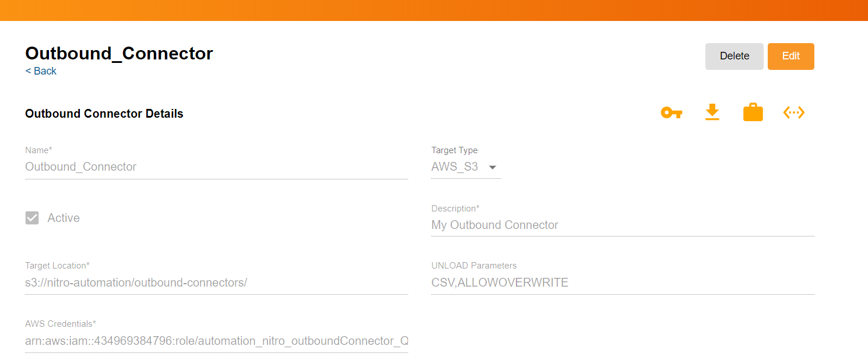
Task: Go back via the Back link
Action: (x=41, y=71)
